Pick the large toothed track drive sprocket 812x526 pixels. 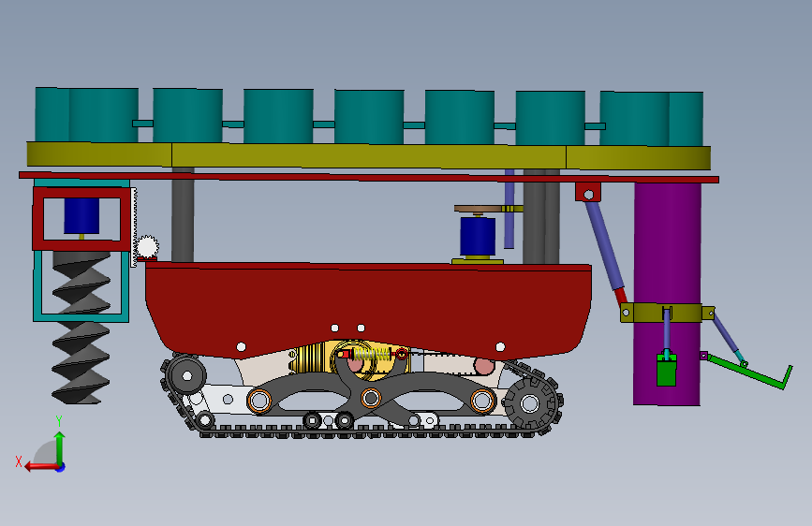[x=530, y=403]
